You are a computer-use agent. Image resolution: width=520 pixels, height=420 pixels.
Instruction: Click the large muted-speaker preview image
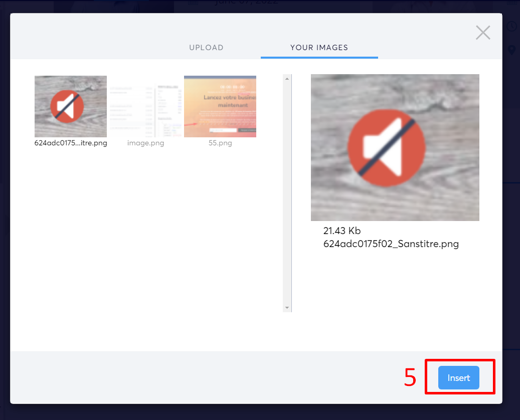(x=395, y=147)
